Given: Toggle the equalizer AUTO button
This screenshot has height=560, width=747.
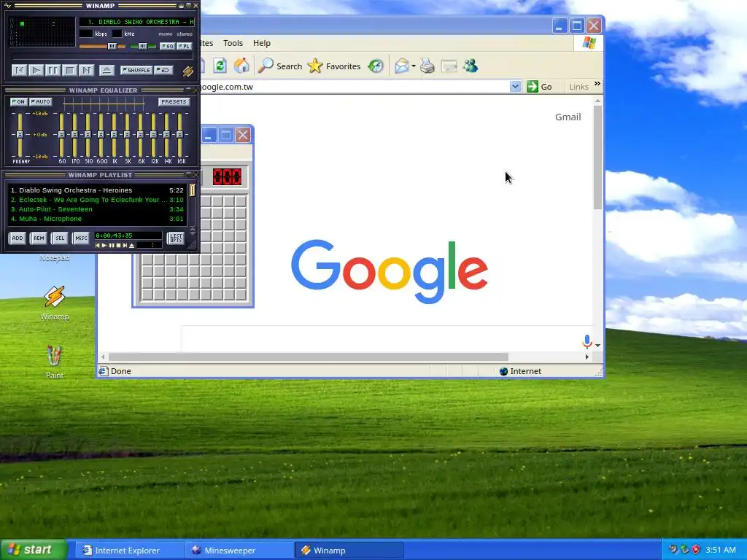Looking at the screenshot, I should [41, 102].
